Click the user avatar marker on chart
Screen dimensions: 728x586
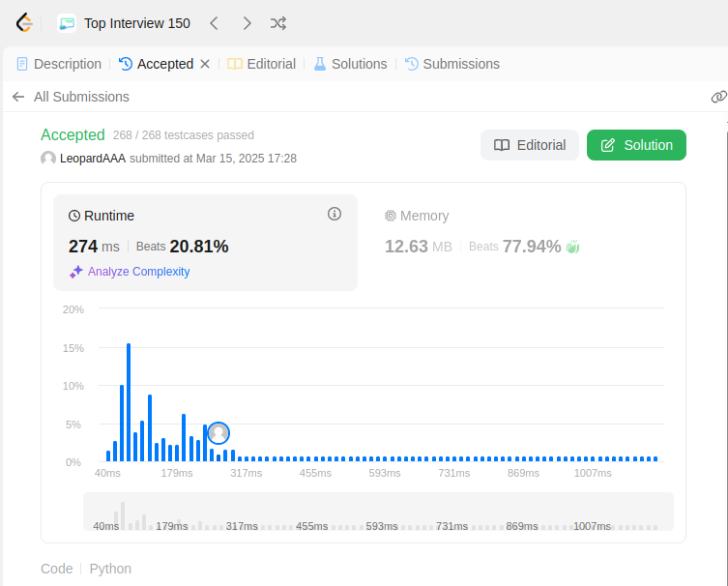[218, 433]
